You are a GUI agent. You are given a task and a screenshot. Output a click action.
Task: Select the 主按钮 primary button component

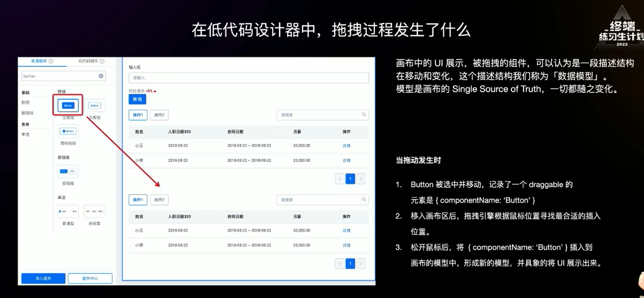pyautogui.click(x=69, y=106)
